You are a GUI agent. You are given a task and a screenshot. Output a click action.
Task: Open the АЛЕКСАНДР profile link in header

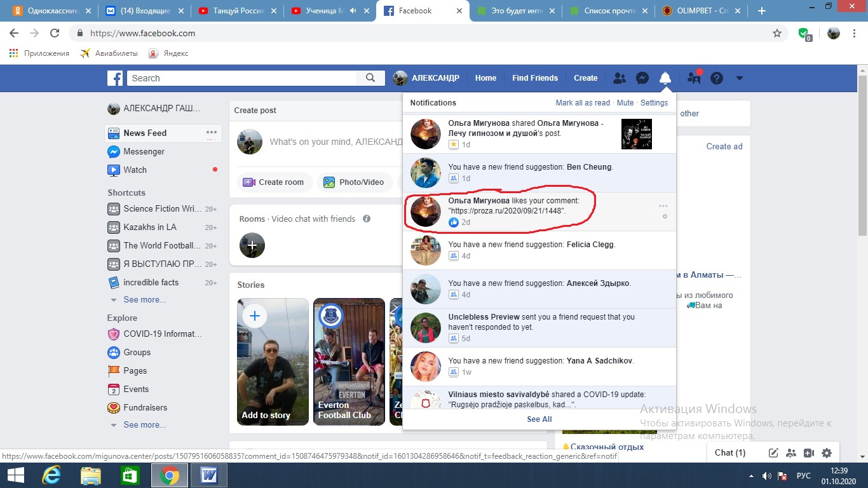point(426,78)
